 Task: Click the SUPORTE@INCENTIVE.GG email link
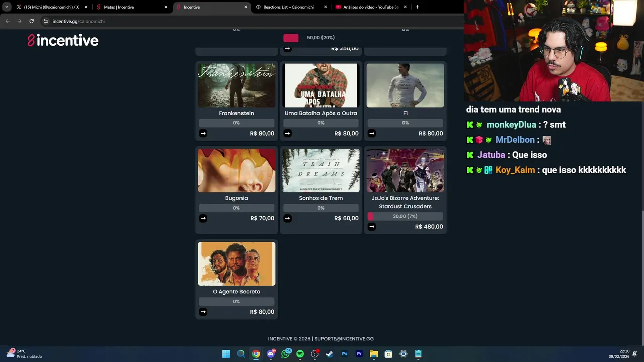[x=344, y=339]
